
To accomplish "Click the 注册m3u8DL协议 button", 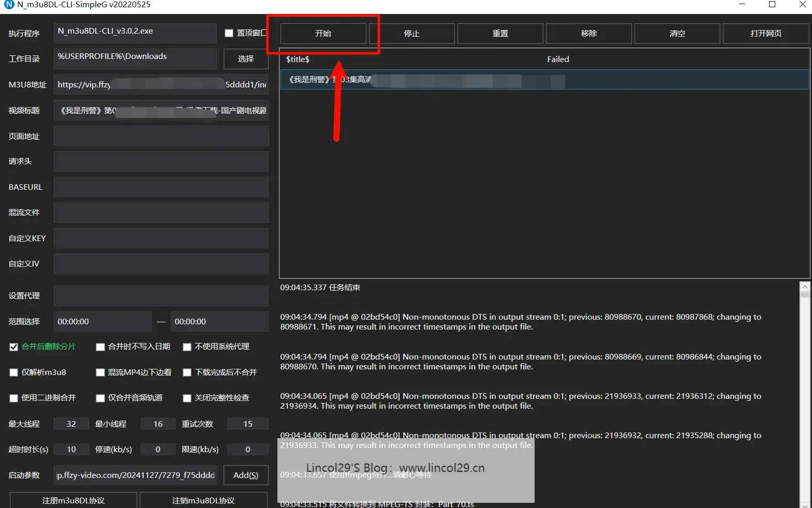I will pos(73,501).
